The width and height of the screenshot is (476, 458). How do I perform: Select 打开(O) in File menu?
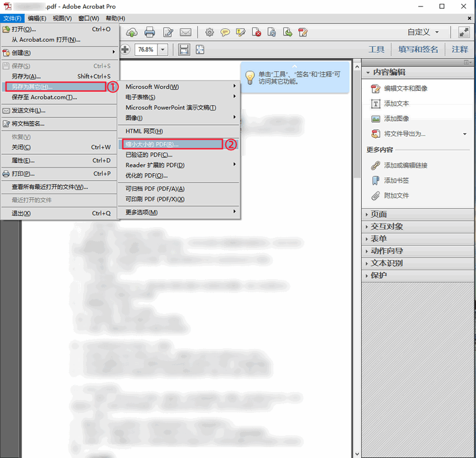click(x=59, y=29)
